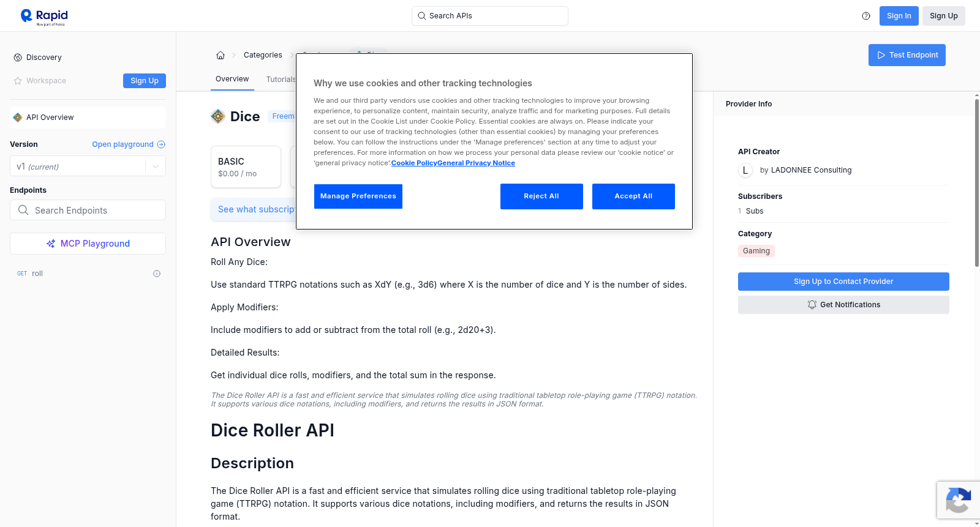Open the Cookie Policy link
Screen dimensions: 980x527
(x=414, y=163)
